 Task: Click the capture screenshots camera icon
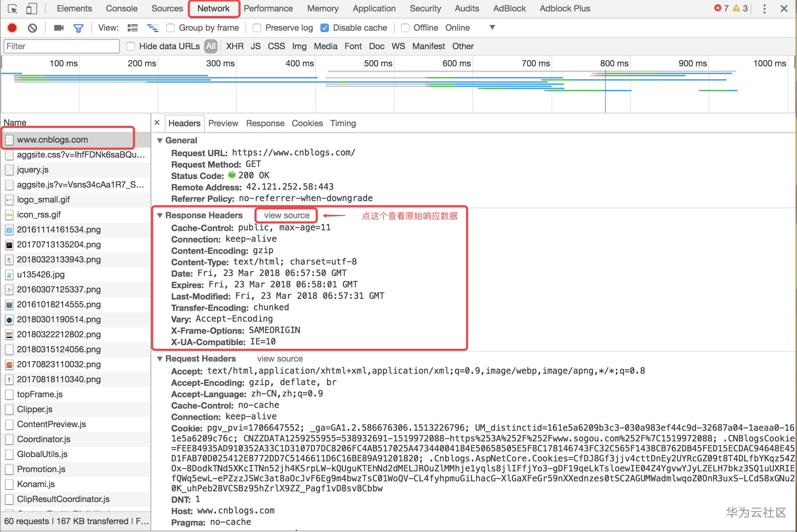click(x=59, y=28)
